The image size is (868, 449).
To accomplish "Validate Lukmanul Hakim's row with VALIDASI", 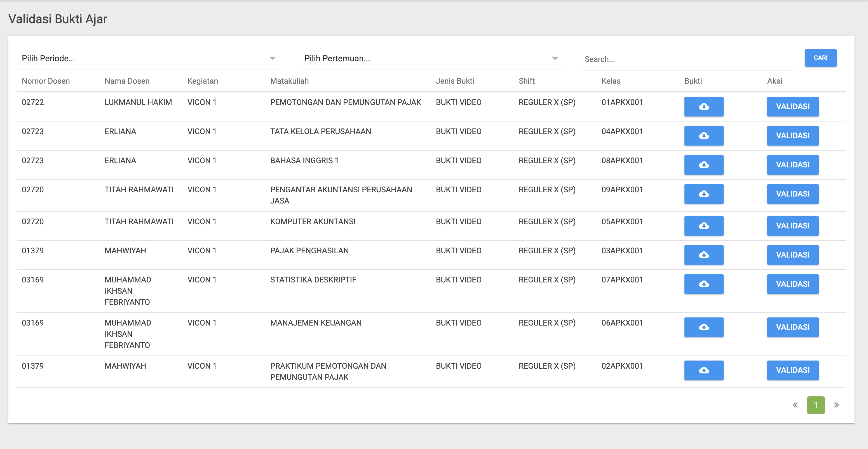I will (792, 107).
